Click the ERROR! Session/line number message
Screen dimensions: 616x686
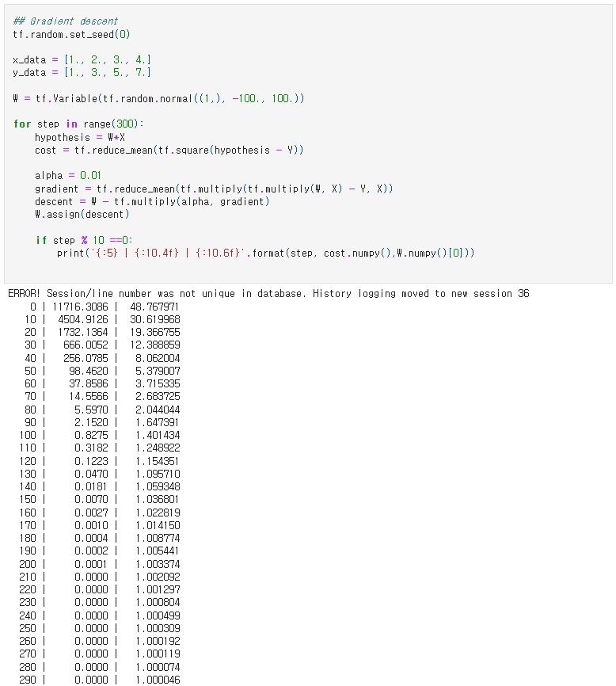point(268,293)
